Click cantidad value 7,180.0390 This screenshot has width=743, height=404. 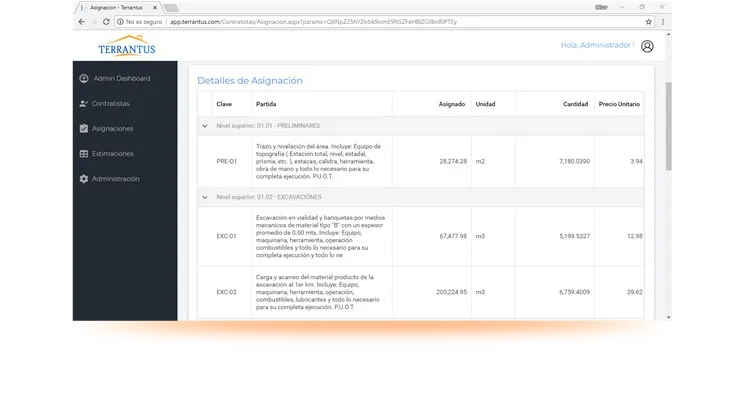(x=574, y=162)
